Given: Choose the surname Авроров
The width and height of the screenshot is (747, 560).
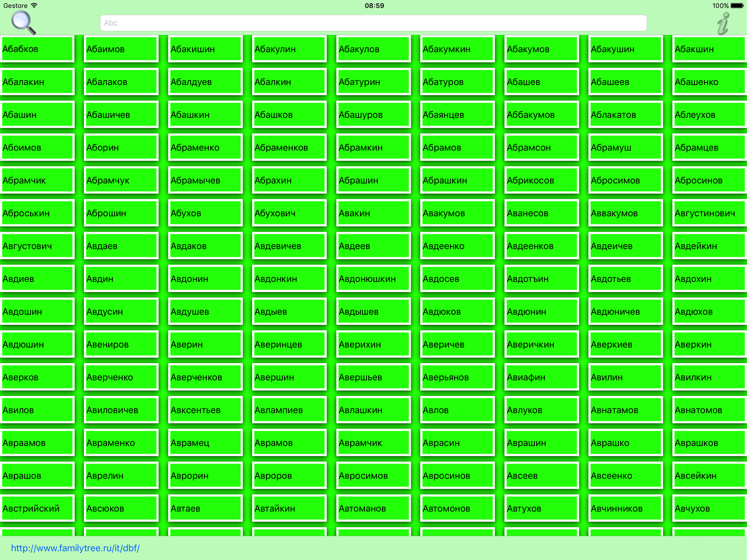Looking at the screenshot, I should click(x=289, y=475).
